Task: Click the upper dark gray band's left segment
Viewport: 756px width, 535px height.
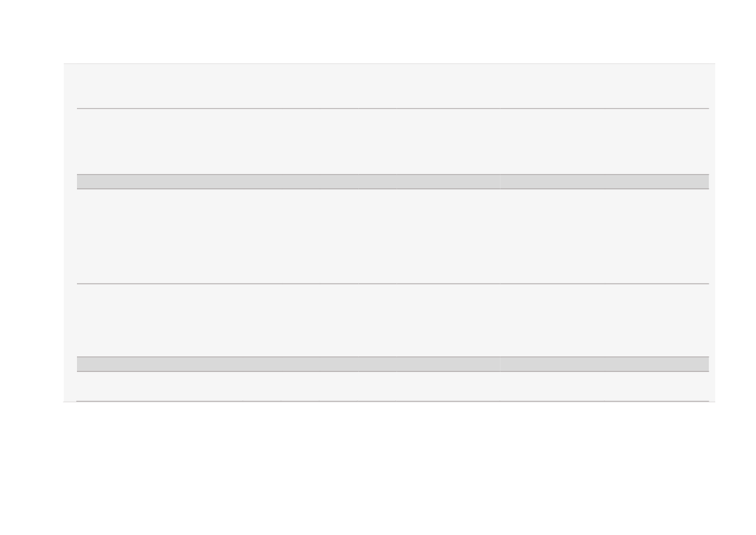Action: [288, 181]
